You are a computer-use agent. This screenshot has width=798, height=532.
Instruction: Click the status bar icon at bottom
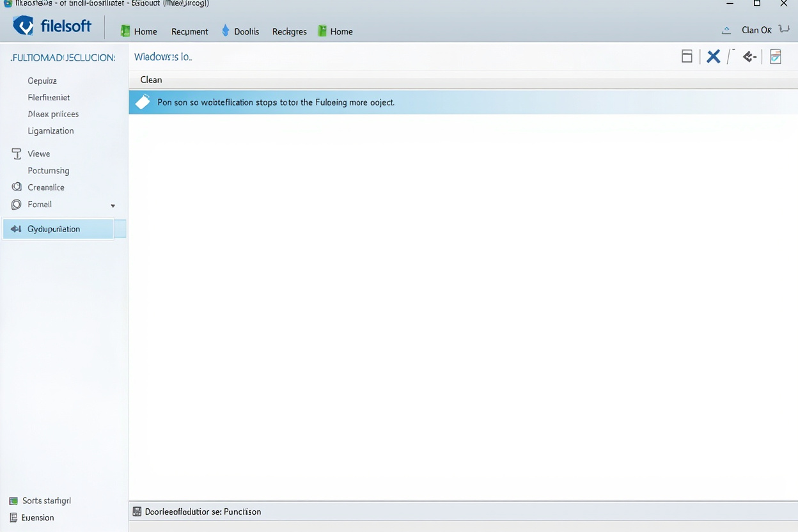[x=137, y=512]
